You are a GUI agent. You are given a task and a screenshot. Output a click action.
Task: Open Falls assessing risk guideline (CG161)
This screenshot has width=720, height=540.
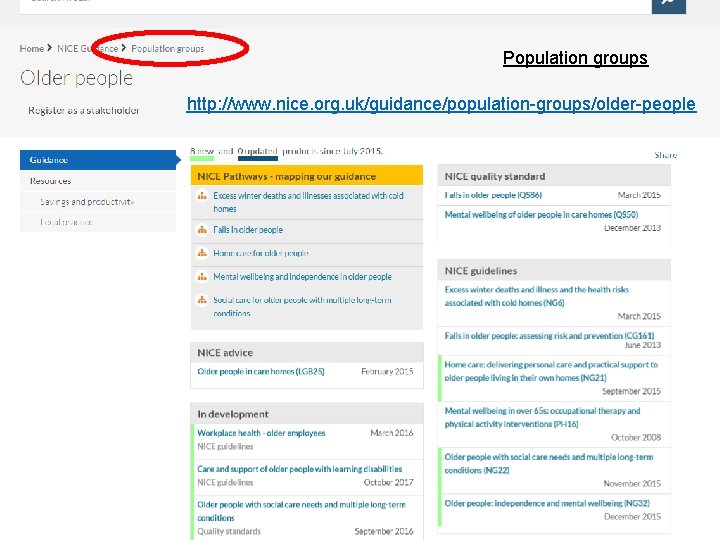[x=549, y=336]
